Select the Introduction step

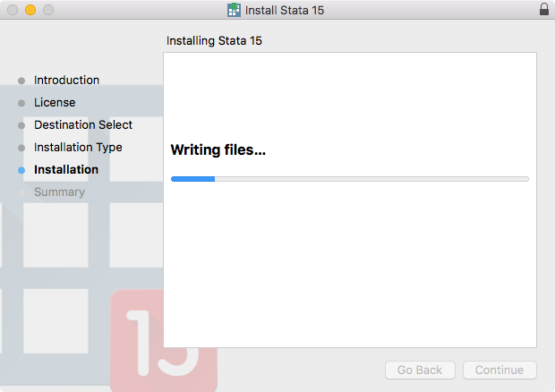pyautogui.click(x=66, y=80)
